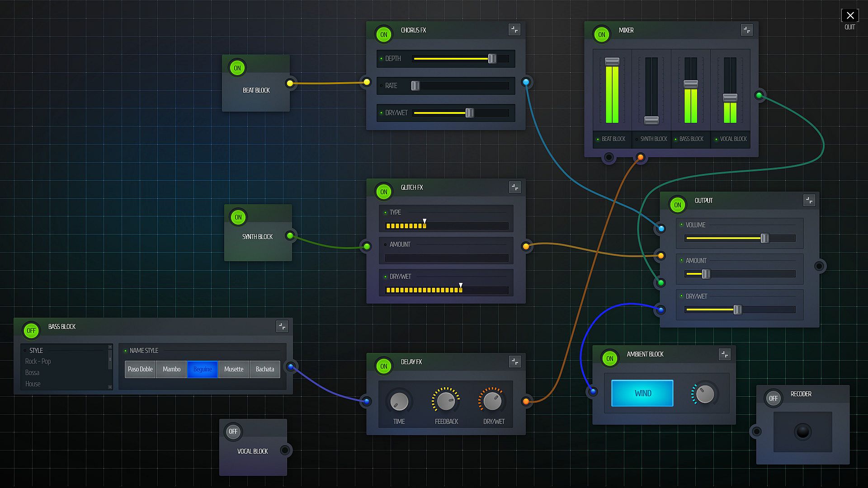Choose the House style entry
The width and height of the screenshot is (868, 488).
click(x=33, y=384)
